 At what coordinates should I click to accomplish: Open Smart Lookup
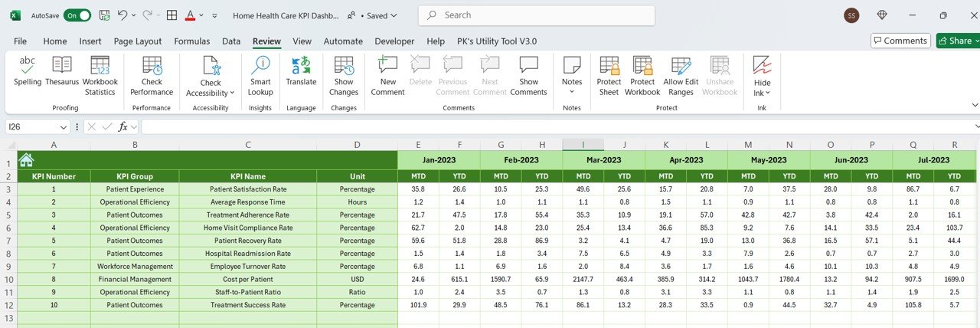pos(260,76)
